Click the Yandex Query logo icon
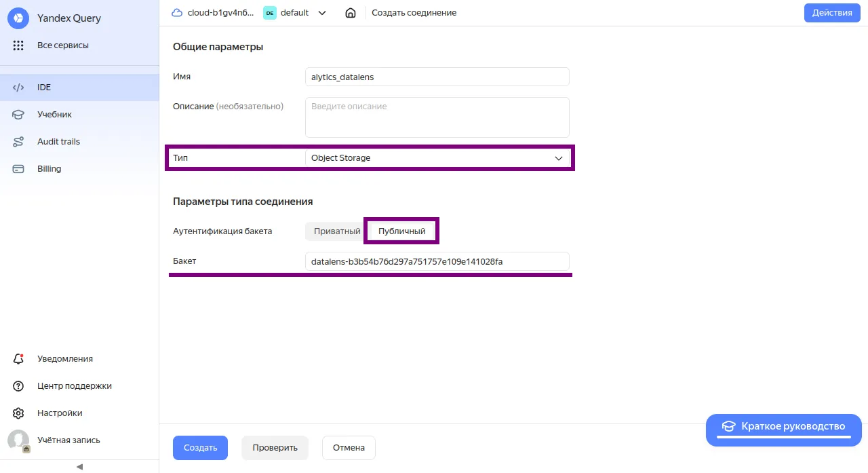Image resolution: width=868 pixels, height=473 pixels. (18, 18)
